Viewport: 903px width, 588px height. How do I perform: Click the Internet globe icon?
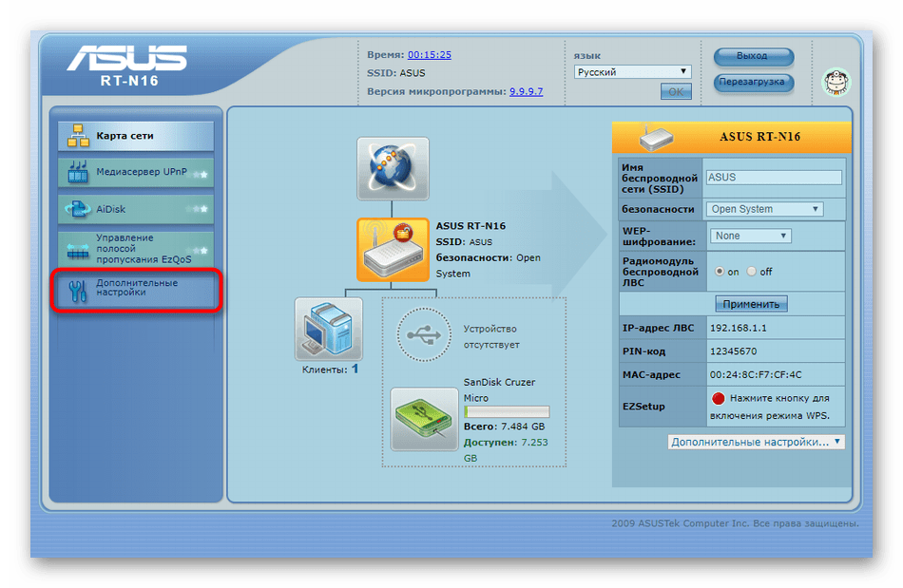pos(393,168)
